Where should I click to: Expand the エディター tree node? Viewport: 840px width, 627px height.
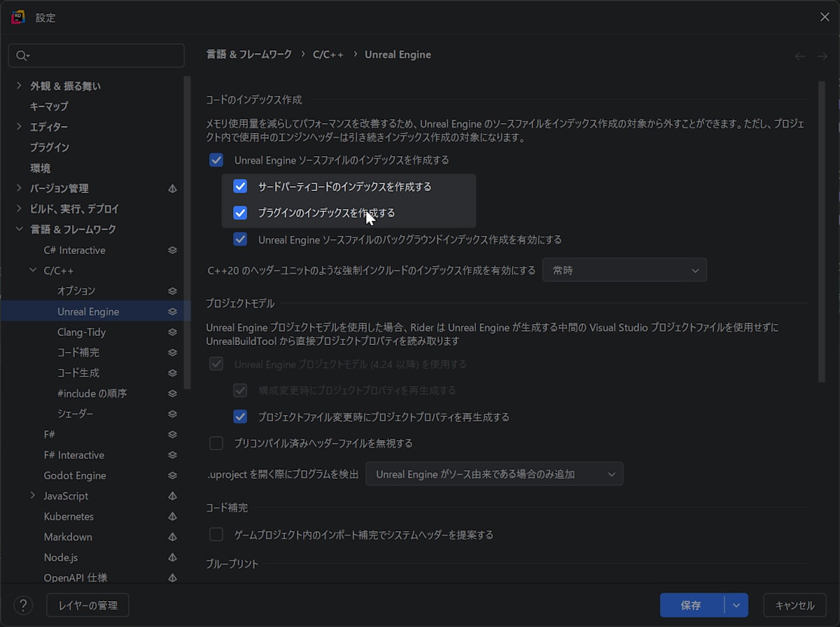point(19,127)
